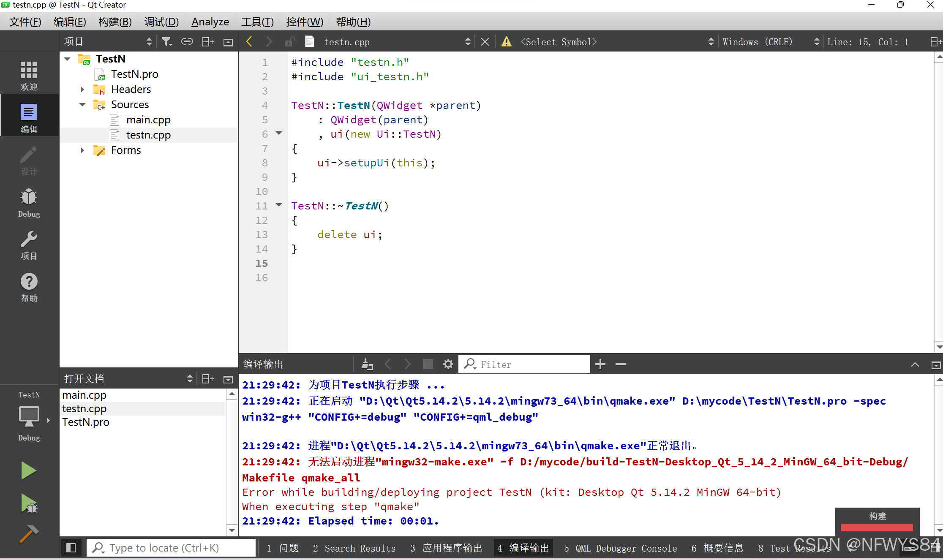Open main.cpp in open documents list
The width and height of the screenshot is (943, 560).
(x=84, y=395)
